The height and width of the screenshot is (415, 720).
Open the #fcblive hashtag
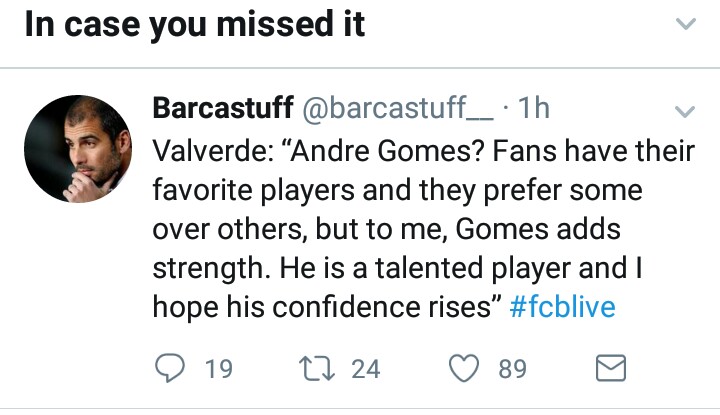point(562,307)
